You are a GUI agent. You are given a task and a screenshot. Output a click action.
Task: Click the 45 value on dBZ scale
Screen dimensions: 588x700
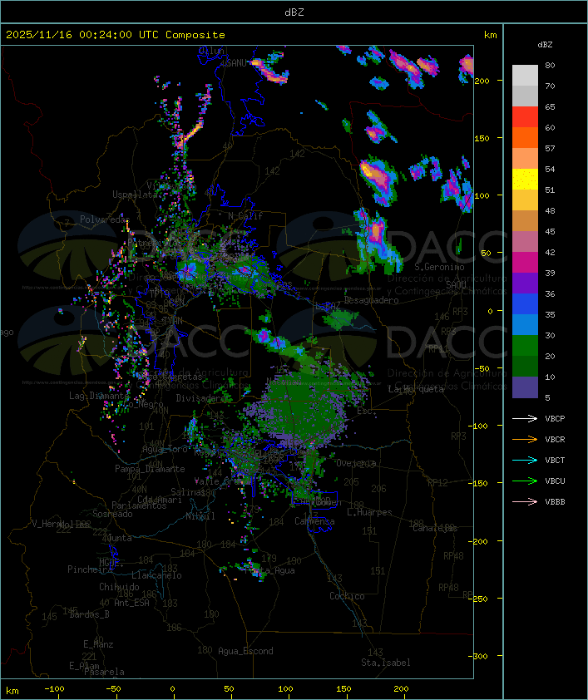(x=550, y=231)
